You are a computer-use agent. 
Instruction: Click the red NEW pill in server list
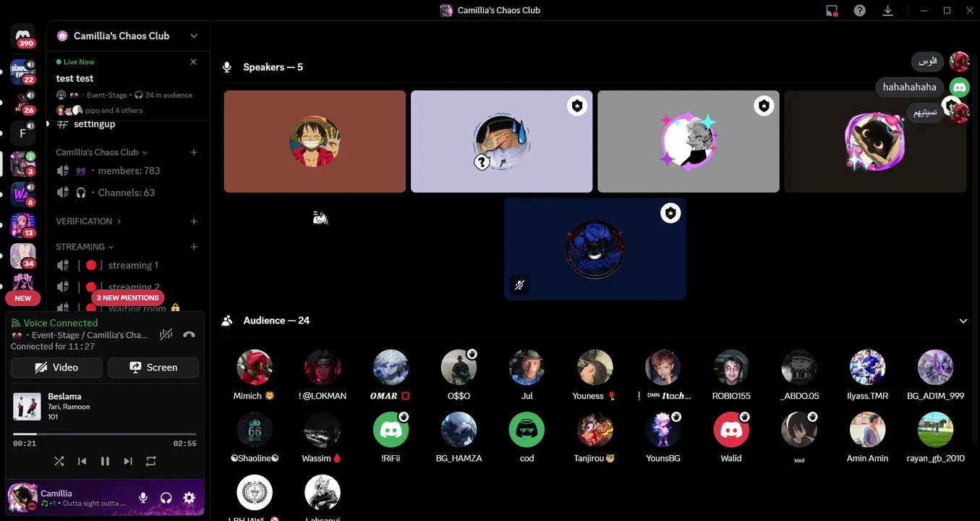coord(23,298)
